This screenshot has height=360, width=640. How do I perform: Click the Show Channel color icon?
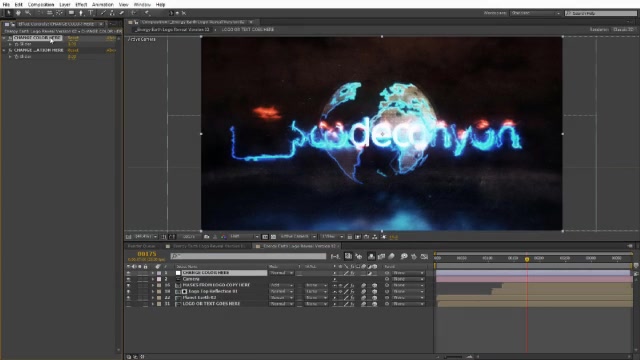[x=223, y=237]
